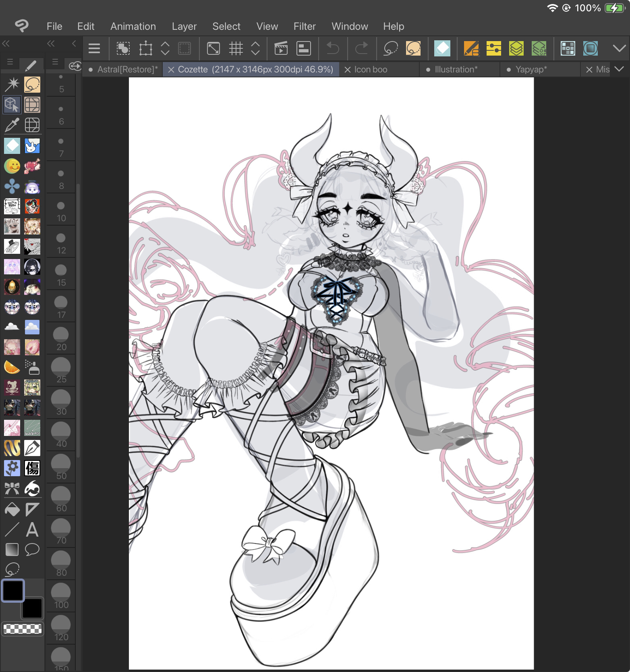Select the Eraser tool in the tool palette
The width and height of the screenshot is (630, 672).
point(12,146)
